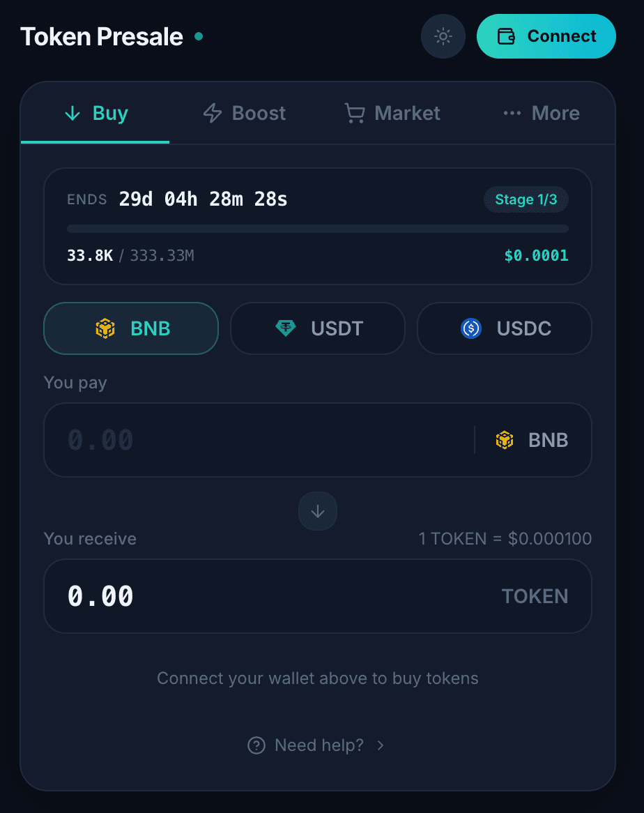The image size is (644, 813).
Task: Toggle the light/dark theme sun icon
Action: (x=443, y=36)
